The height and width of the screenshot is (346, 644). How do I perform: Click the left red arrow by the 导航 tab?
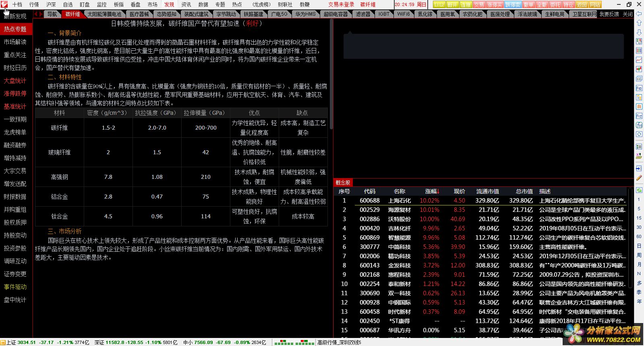(36, 14)
